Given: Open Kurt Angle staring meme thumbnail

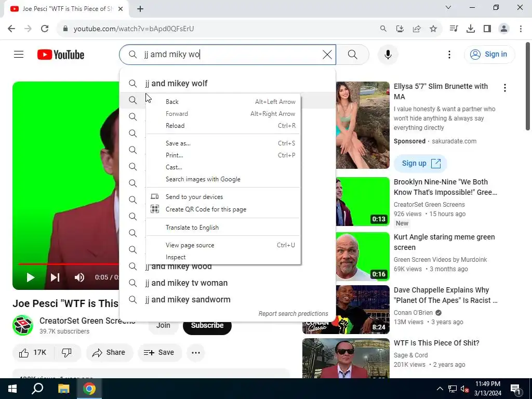Looking at the screenshot, I should [363, 257].
